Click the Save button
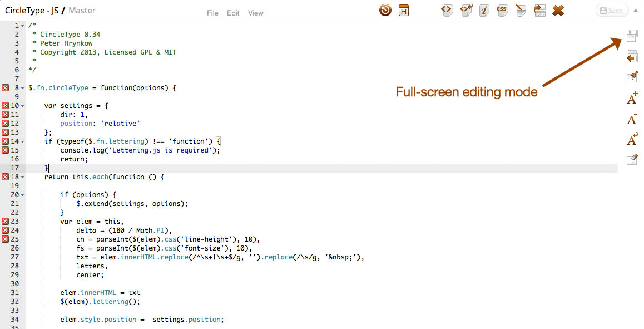 coord(612,9)
